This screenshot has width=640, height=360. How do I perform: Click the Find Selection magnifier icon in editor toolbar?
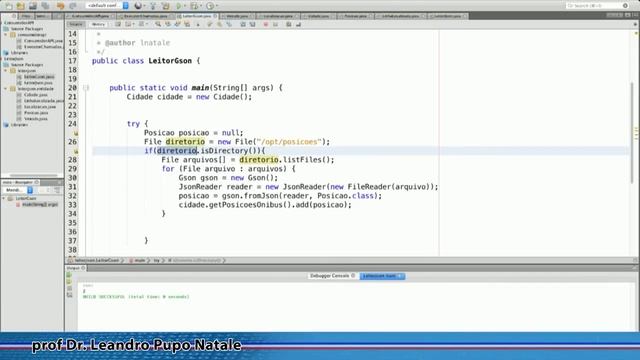[158, 24]
